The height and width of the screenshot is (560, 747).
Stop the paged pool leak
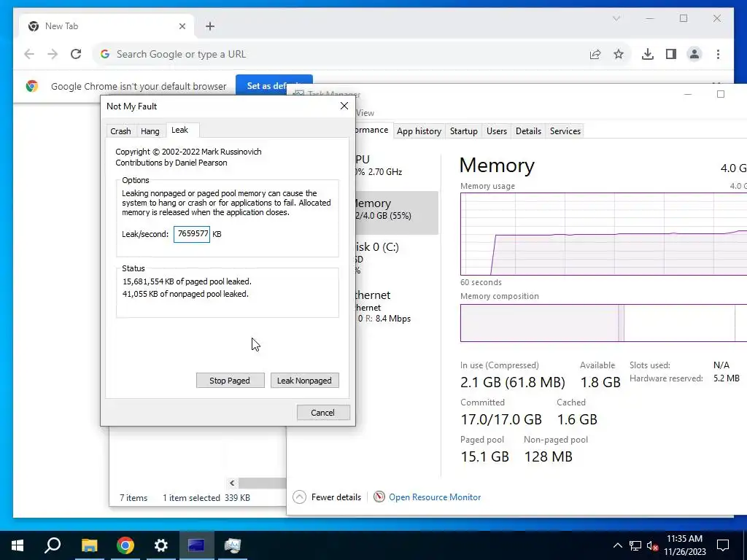point(230,381)
